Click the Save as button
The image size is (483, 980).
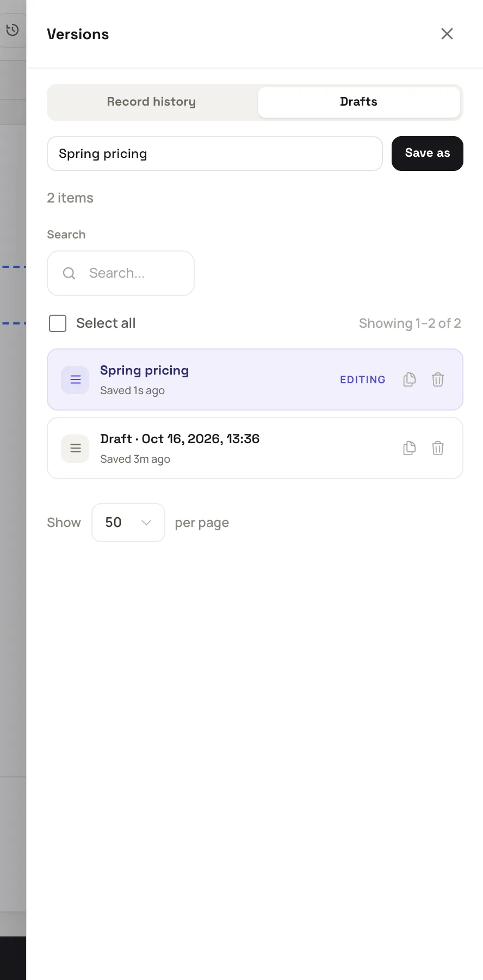pyautogui.click(x=428, y=154)
